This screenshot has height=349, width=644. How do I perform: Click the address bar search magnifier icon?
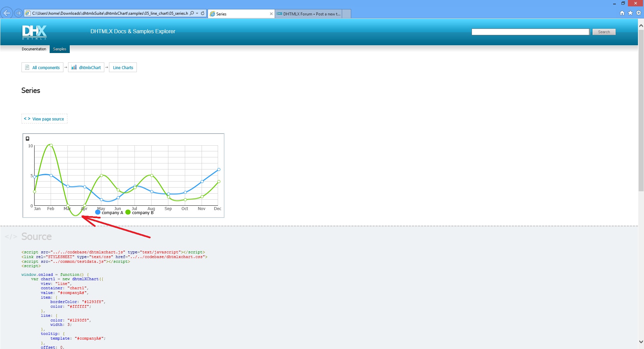click(x=192, y=13)
